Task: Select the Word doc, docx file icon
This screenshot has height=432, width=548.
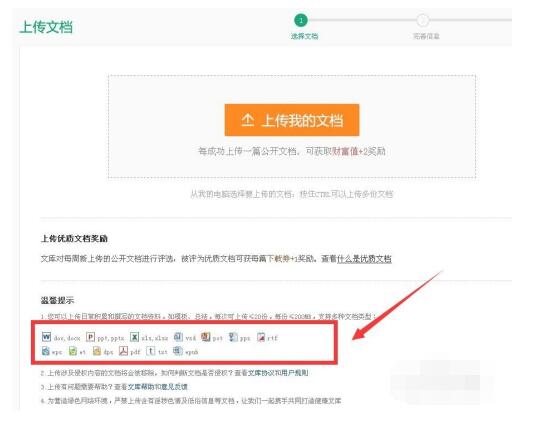Action: tap(46, 337)
